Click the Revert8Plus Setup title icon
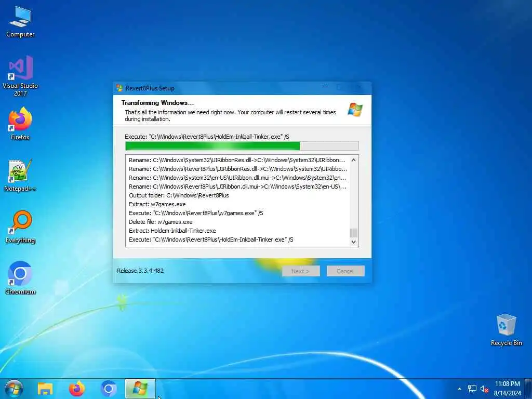The height and width of the screenshot is (399, 532). (x=119, y=88)
